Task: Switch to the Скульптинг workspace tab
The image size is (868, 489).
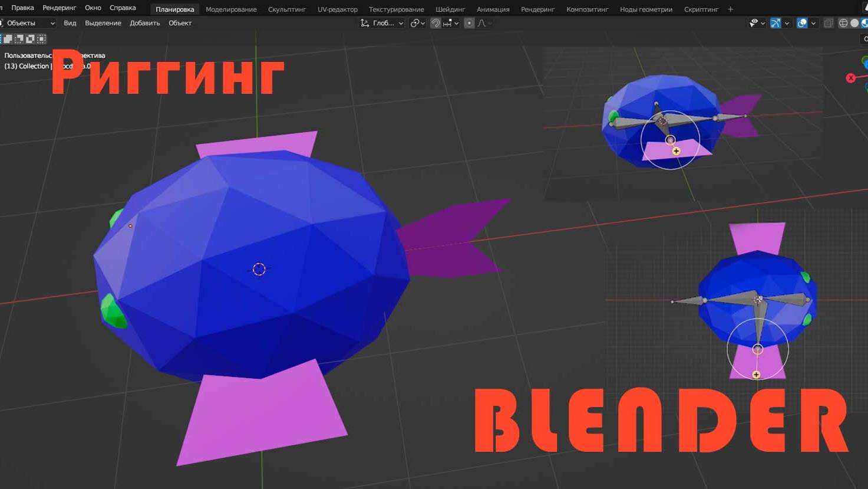Action: click(287, 9)
